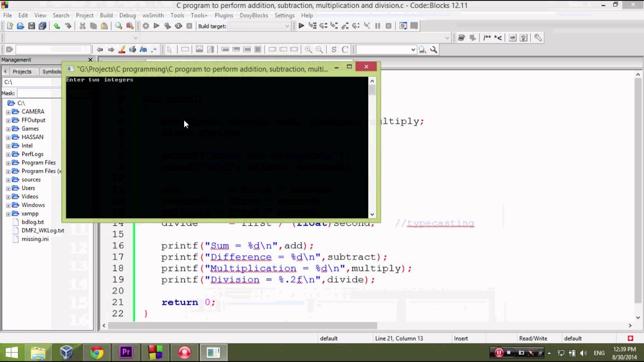Build and run the project
644x362 pixels.
[x=168, y=26]
